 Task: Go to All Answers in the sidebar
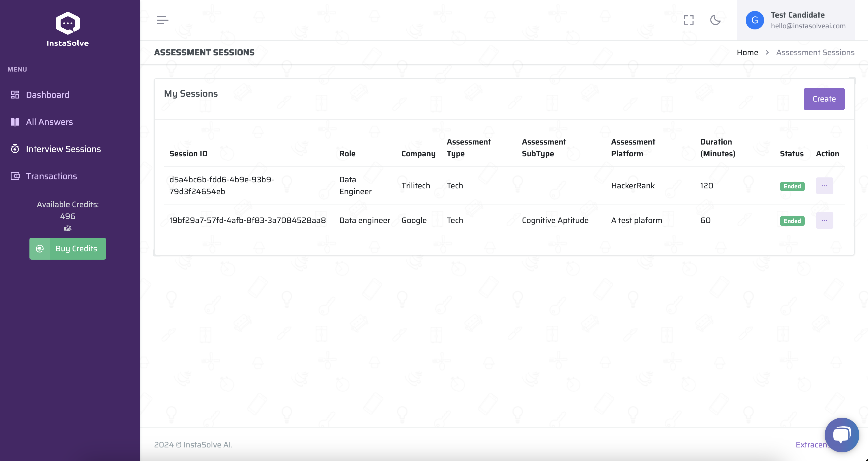point(49,122)
